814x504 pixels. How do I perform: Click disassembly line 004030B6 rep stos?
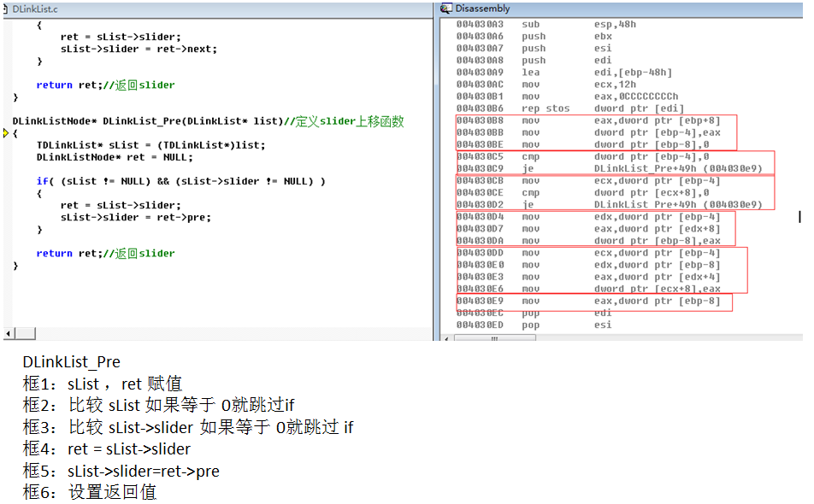(x=570, y=108)
